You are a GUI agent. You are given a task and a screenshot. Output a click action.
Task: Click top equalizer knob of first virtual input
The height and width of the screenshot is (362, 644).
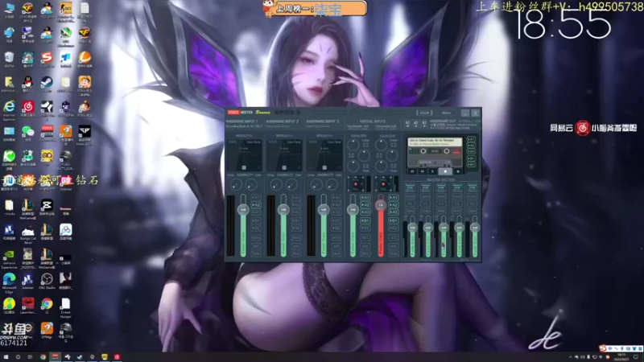tap(353, 145)
